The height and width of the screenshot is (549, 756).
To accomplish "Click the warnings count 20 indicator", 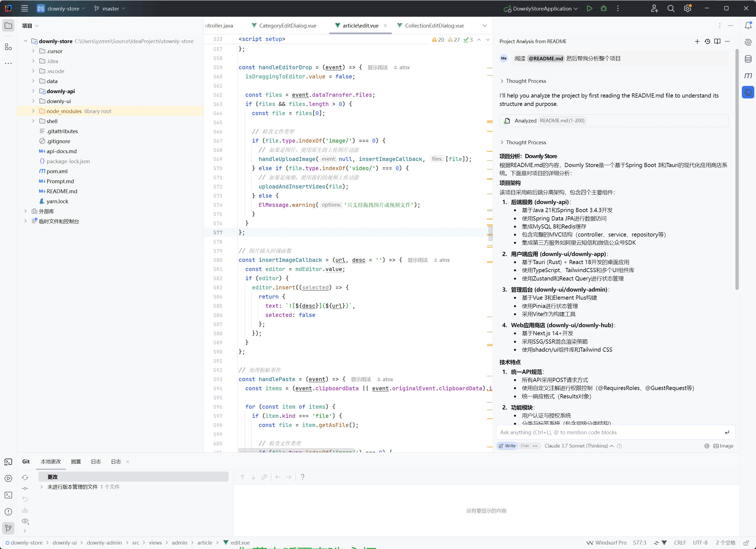I will 438,40.
